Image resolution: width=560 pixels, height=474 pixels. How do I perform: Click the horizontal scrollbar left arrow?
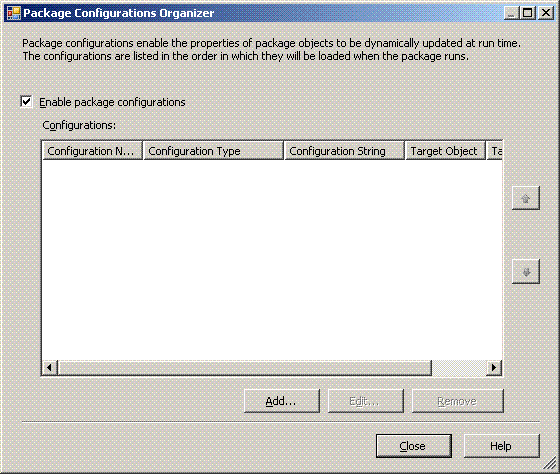(50, 367)
